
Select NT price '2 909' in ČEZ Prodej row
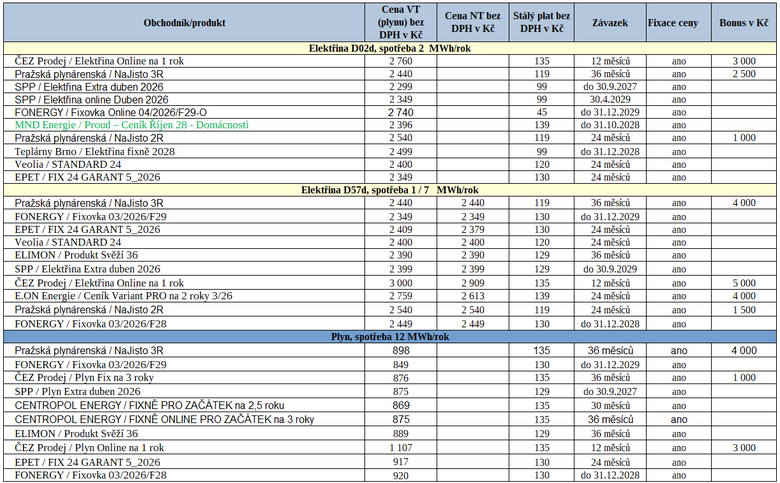click(473, 283)
